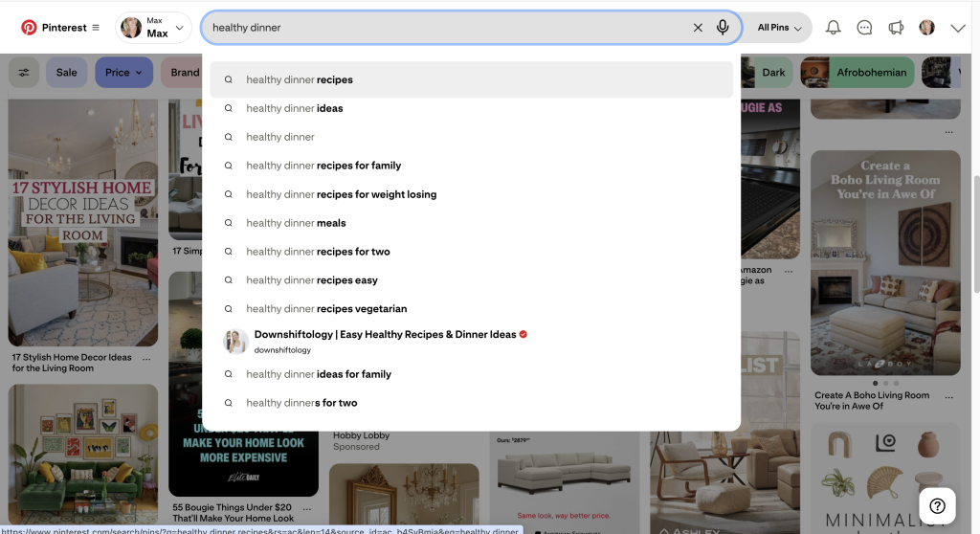Start voice search with microphone icon

click(x=723, y=28)
